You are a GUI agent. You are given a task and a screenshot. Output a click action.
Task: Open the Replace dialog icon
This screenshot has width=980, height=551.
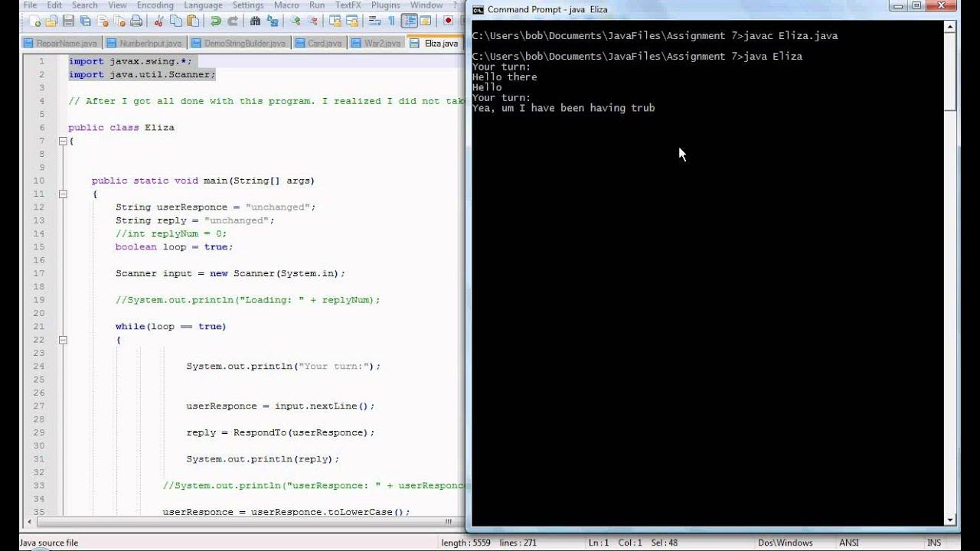click(x=273, y=21)
